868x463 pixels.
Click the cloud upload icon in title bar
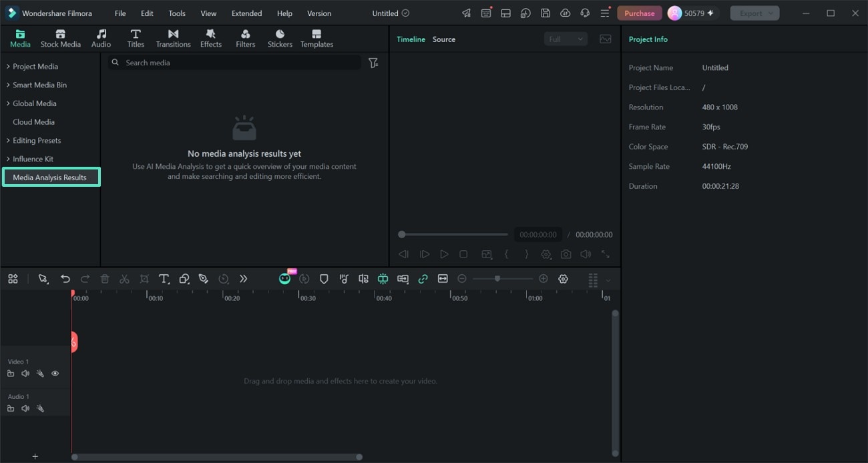pyautogui.click(x=566, y=13)
